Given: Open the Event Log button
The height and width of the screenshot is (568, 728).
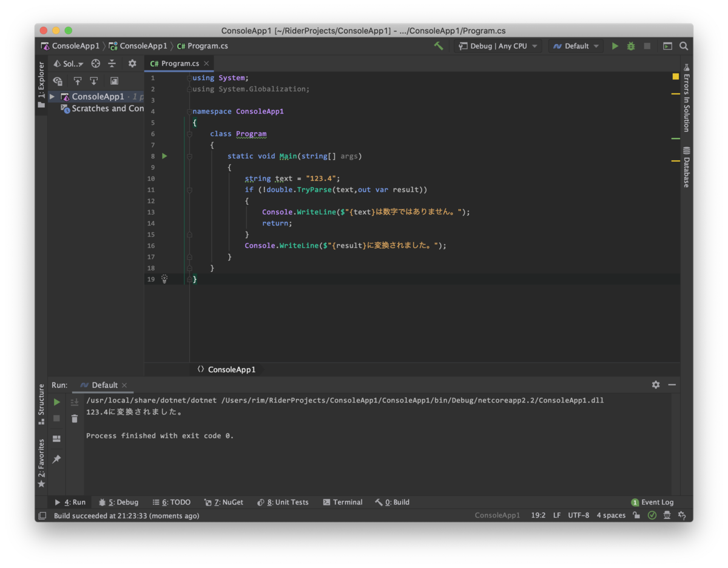Looking at the screenshot, I should tap(652, 502).
